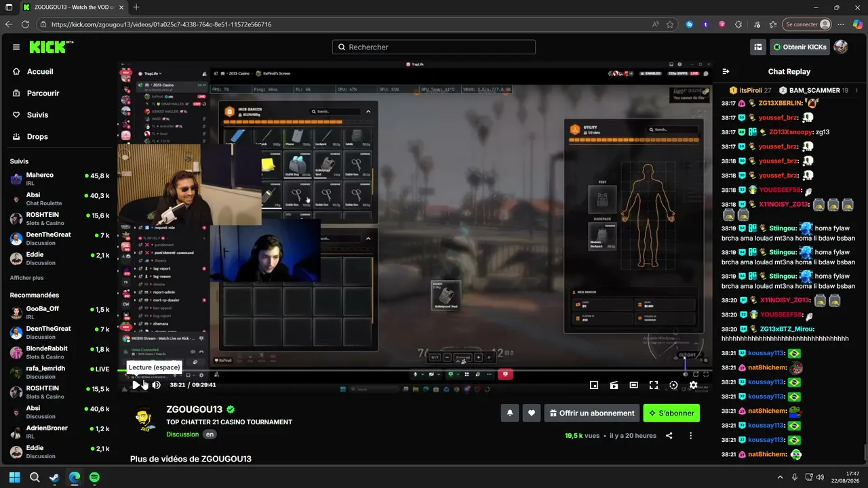Open Spotify from the taskbar
The image size is (868, 488).
[94, 477]
